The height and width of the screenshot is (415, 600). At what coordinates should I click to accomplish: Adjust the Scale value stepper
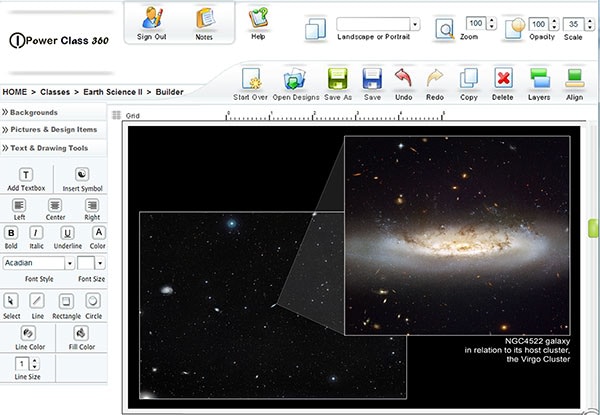pos(590,24)
